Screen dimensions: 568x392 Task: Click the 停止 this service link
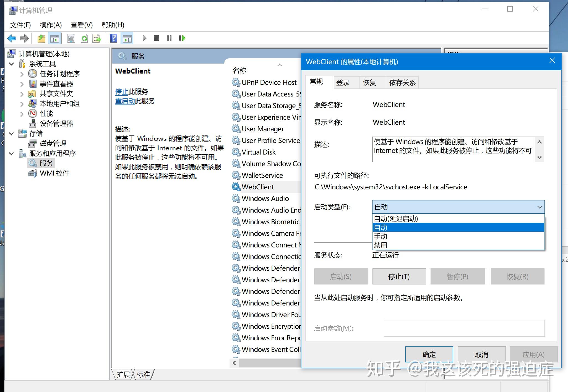tap(122, 92)
